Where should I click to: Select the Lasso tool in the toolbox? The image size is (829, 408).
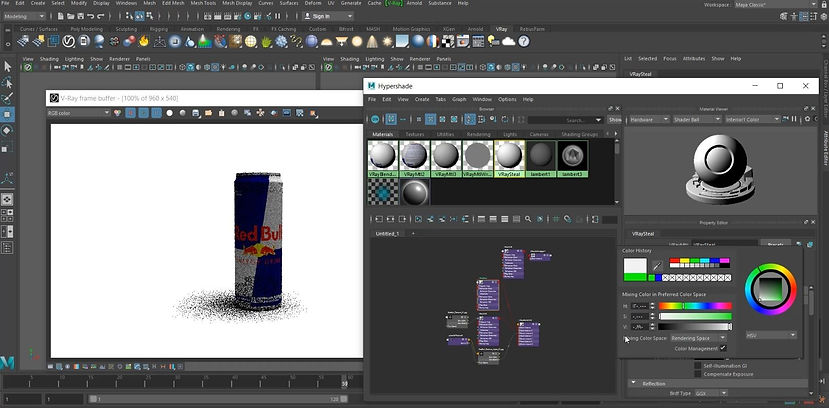7,82
